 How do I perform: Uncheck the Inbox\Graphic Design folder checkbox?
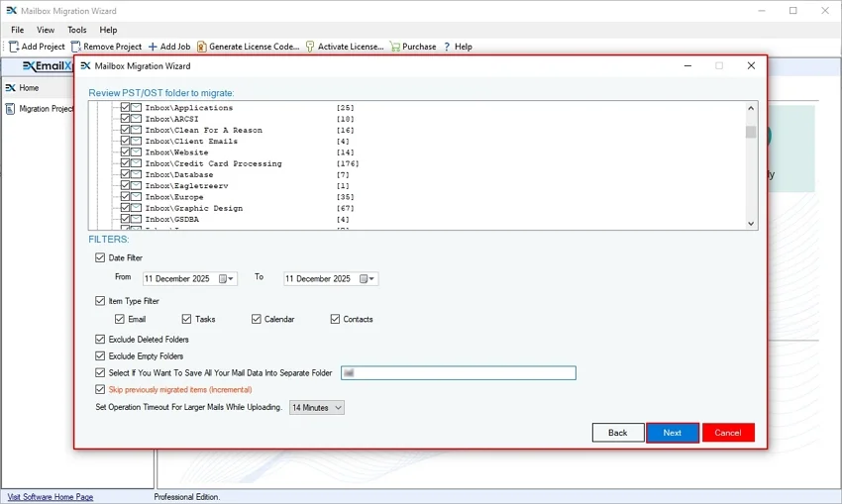(x=125, y=208)
